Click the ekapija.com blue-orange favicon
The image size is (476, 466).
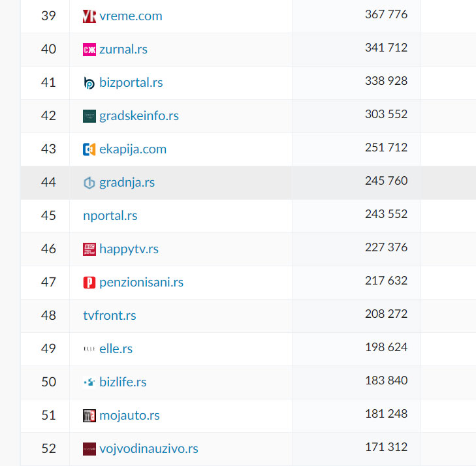(x=89, y=149)
